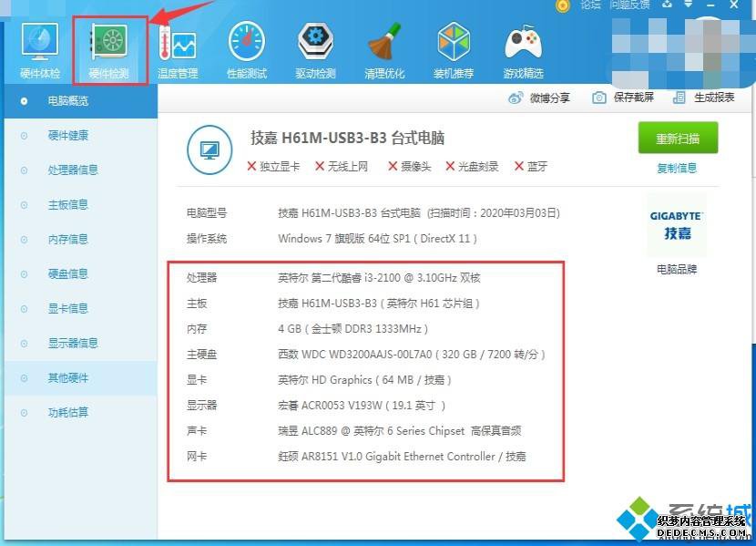Click the gold coin icon in title bar

(563, 5)
